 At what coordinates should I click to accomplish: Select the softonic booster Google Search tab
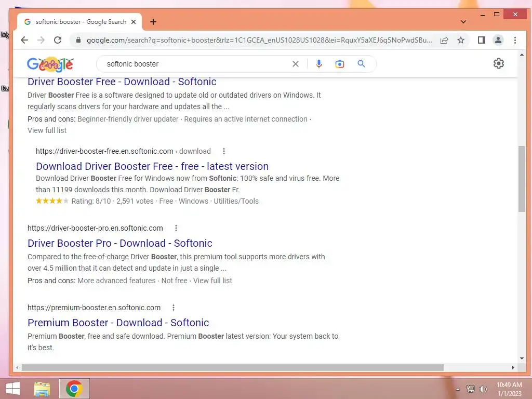pos(79,22)
